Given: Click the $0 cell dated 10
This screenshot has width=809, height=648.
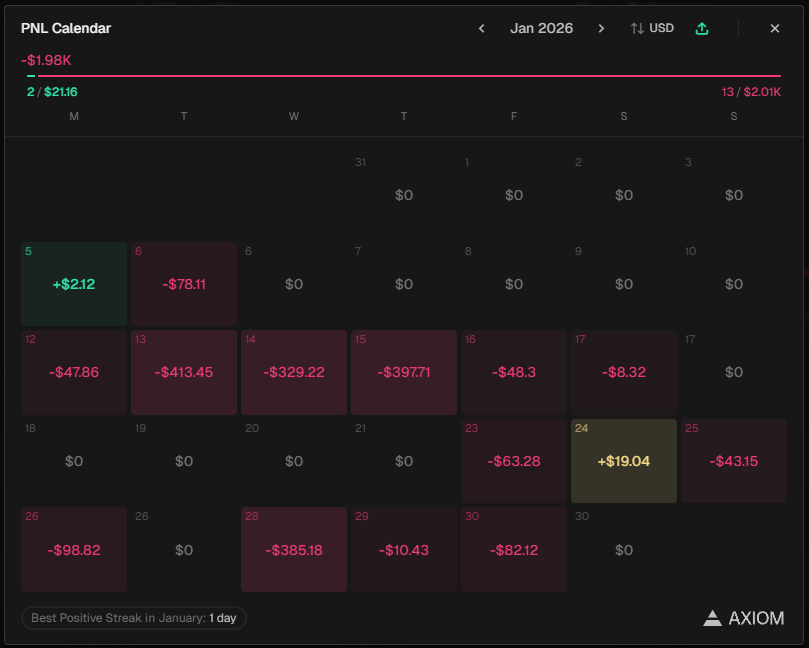Looking at the screenshot, I should [x=734, y=284].
